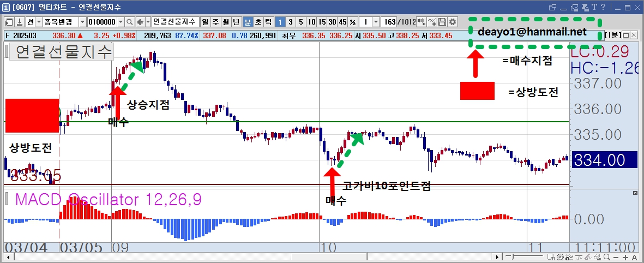This screenshot has height=263, width=644.
Task: Open the interval value dropdown showing 1
Action: (x=376, y=22)
